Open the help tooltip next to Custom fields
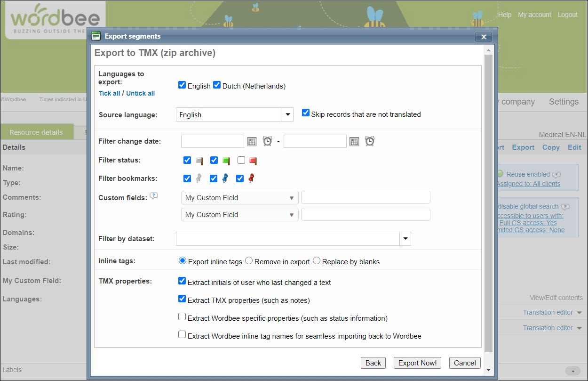Image resolution: width=588 pixels, height=381 pixels. pyautogui.click(x=153, y=196)
